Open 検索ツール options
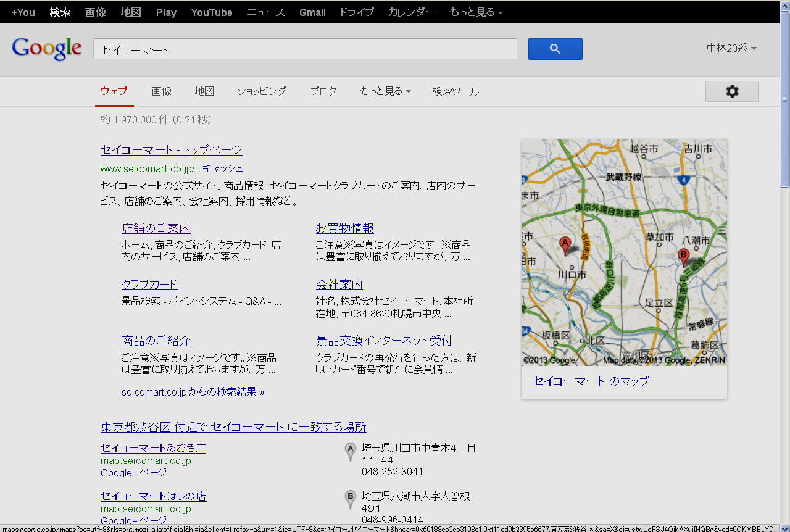Screen dimensions: 790x532 [x=455, y=91]
